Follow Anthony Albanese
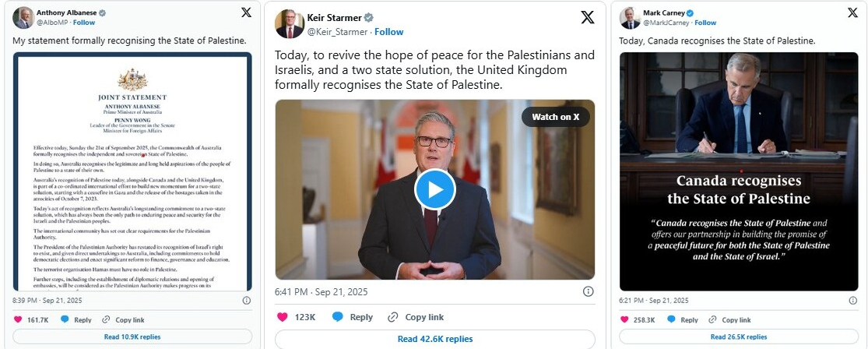 tap(84, 23)
